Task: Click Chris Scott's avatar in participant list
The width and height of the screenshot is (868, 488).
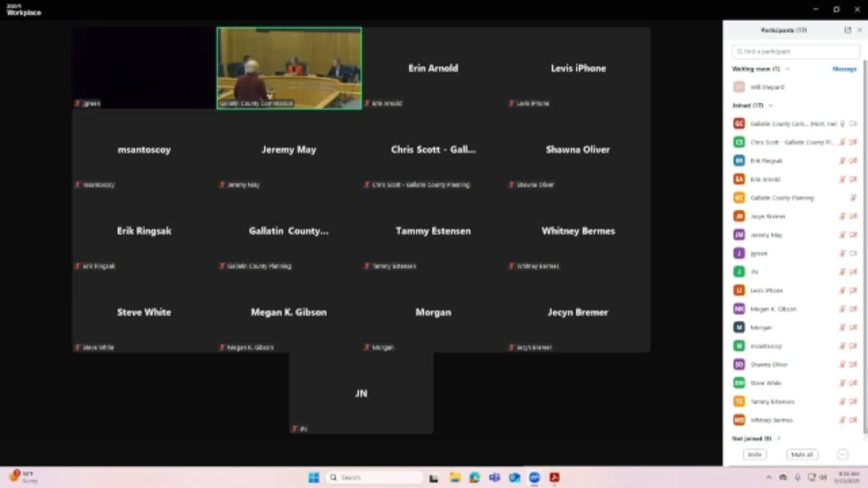Action: tap(739, 142)
